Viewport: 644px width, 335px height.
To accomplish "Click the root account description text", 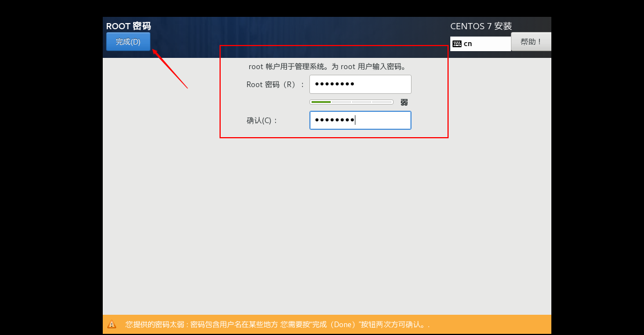I will click(x=327, y=66).
